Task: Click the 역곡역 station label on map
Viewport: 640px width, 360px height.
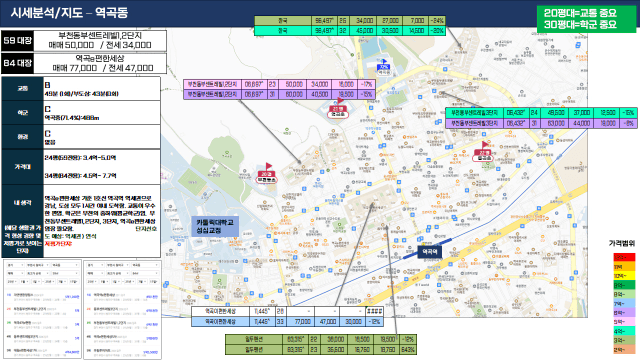Action: (x=430, y=251)
